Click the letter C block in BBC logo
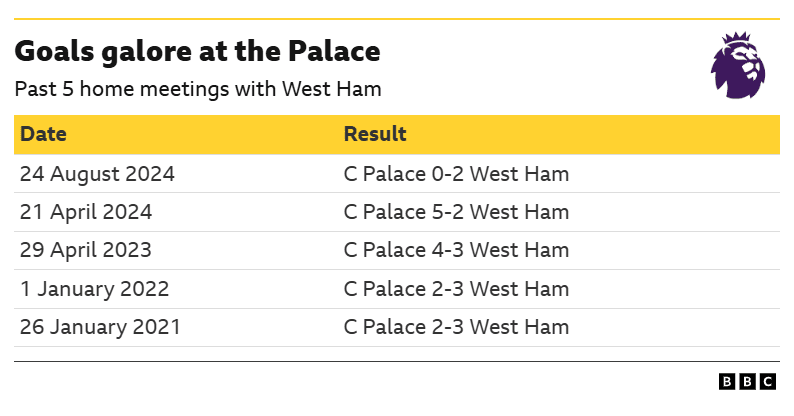 pyautogui.click(x=767, y=381)
